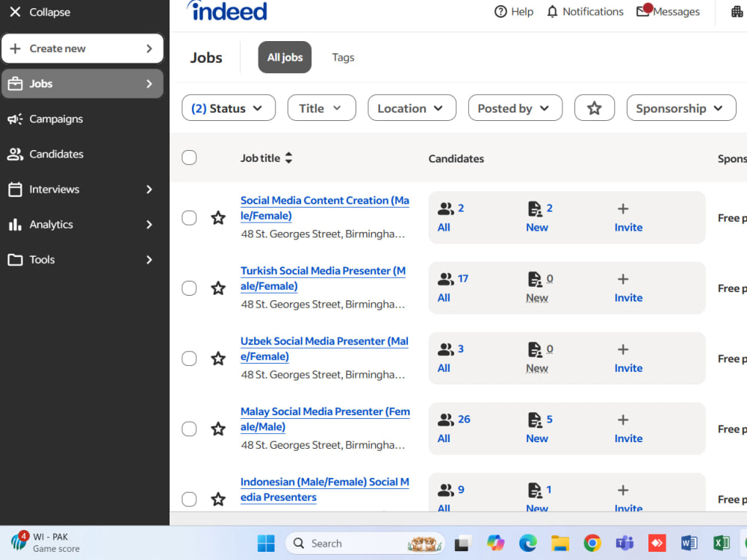Open the Location filter dropdown

pyautogui.click(x=412, y=108)
